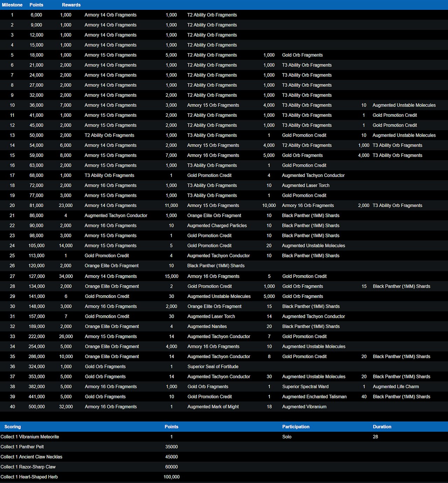The height and width of the screenshot is (483, 448).
Task: Select the Scoring section header
Action: click(x=13, y=427)
